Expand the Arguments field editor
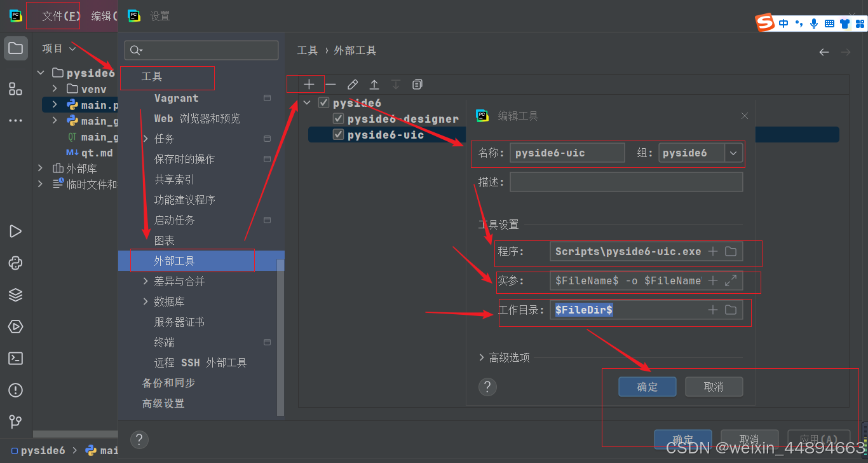868x463 pixels. (x=731, y=280)
